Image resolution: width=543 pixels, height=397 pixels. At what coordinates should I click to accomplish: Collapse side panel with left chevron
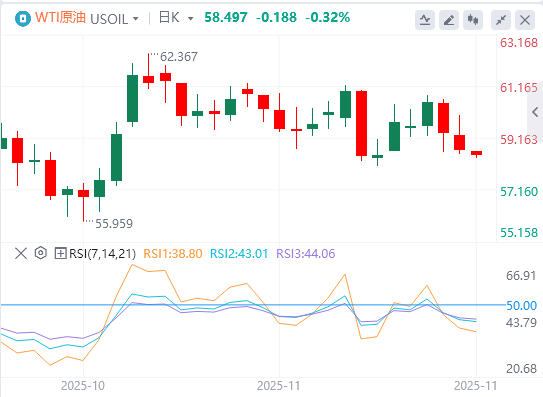point(535,112)
